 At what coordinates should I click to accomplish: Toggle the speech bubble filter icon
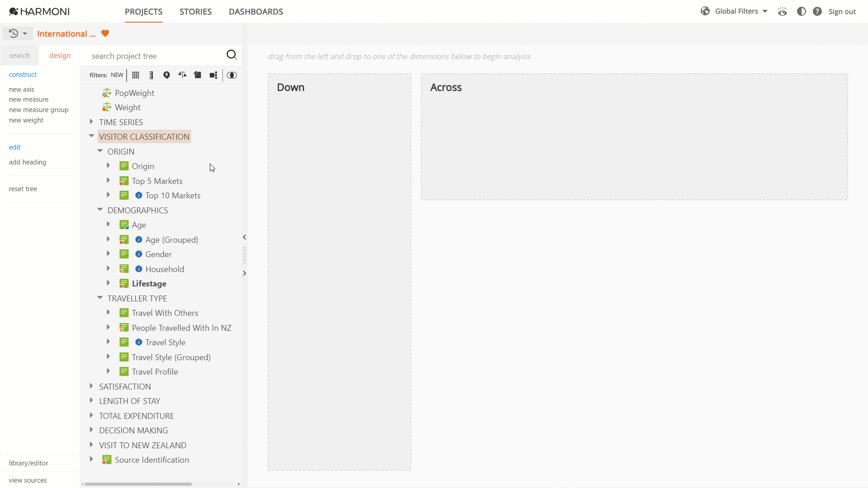pyautogui.click(x=166, y=75)
